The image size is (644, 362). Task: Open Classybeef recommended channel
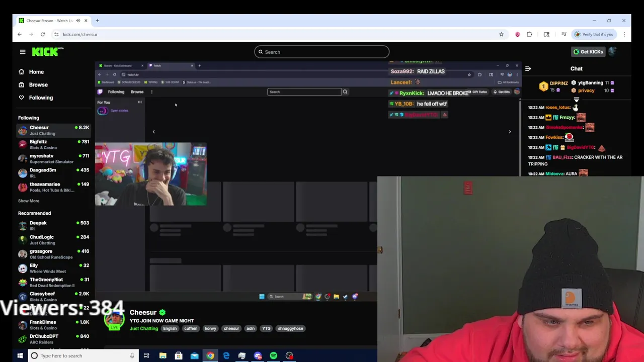pyautogui.click(x=53, y=296)
